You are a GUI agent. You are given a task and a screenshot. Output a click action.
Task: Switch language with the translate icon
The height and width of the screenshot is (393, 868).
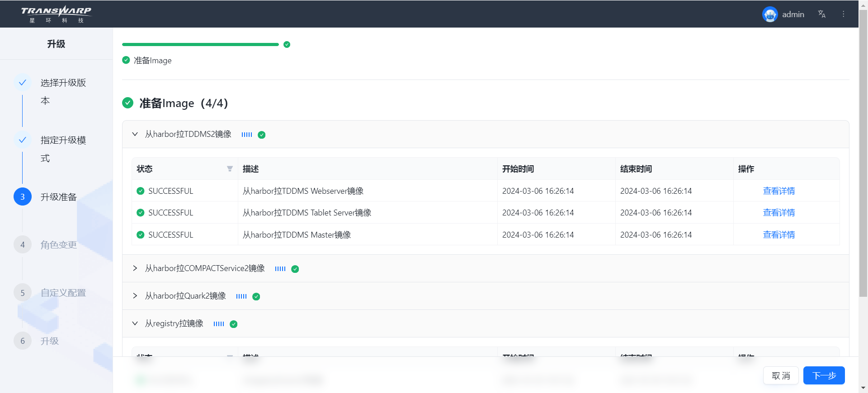click(822, 14)
